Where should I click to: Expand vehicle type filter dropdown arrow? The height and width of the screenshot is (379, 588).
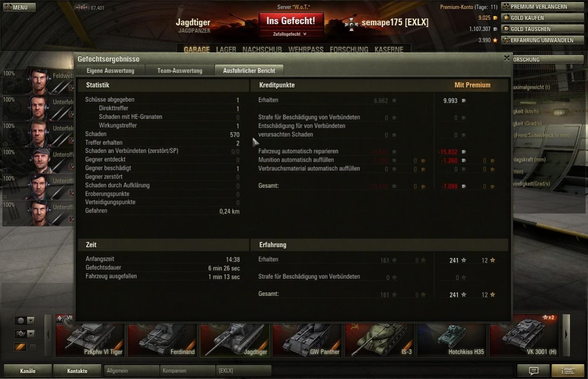(x=31, y=334)
